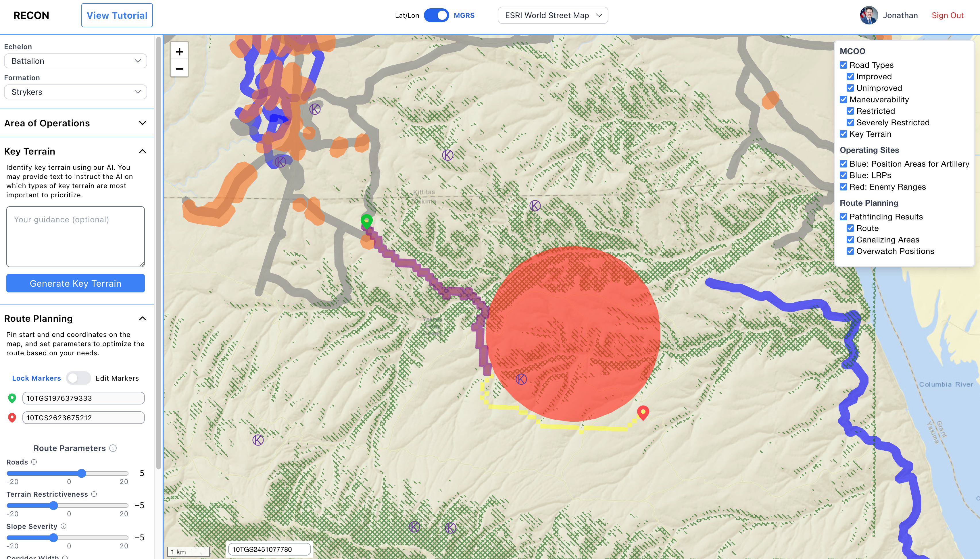Viewport: 980px width, 559px height.
Task: Open the ESRI World Street Map dropdown
Action: (553, 15)
